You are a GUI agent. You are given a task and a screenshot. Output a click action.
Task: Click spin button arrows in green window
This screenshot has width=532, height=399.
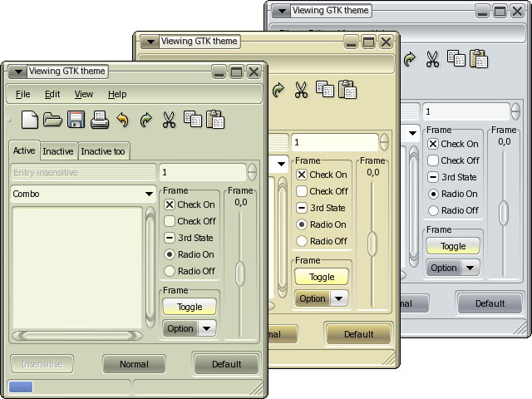(252, 172)
